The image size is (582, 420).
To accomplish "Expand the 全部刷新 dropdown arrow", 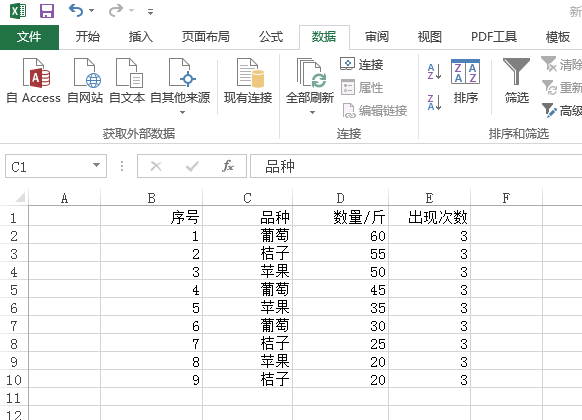I will 312,112.
